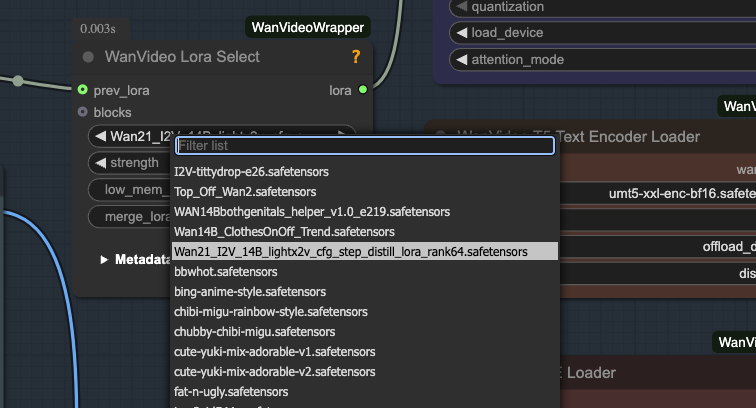
Task: Click the lora output connector dot
Action: click(363, 90)
